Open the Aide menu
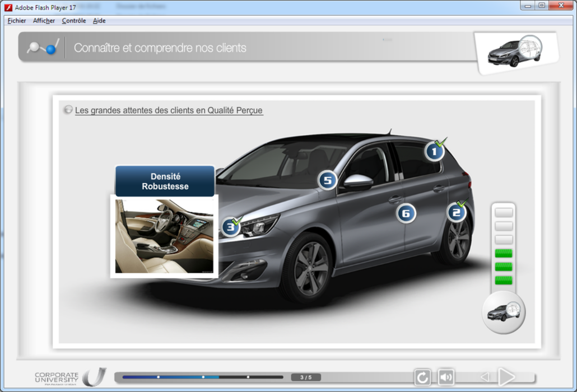Screen dimensions: 577x392 coord(99,21)
